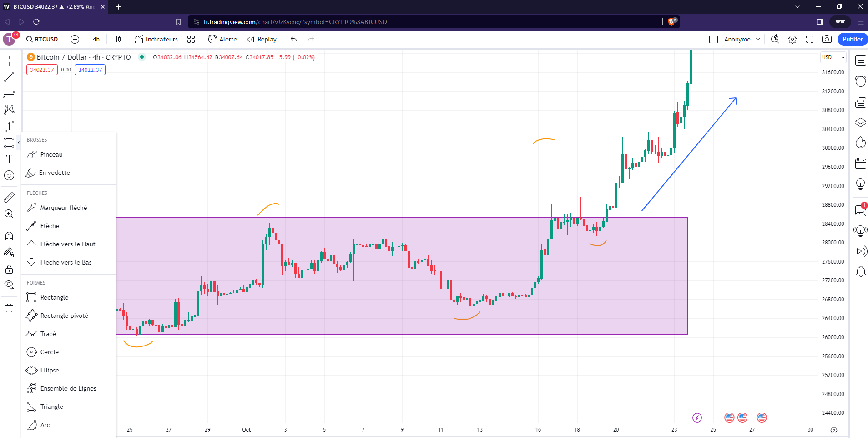Open the hotlists flame panel
Image resolution: width=868 pixels, height=438 pixels.
point(860,142)
